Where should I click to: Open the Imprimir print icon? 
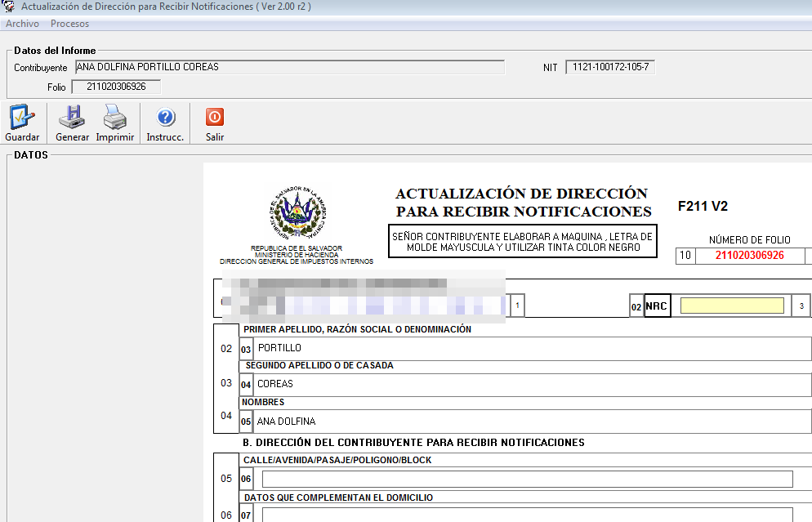tap(114, 118)
